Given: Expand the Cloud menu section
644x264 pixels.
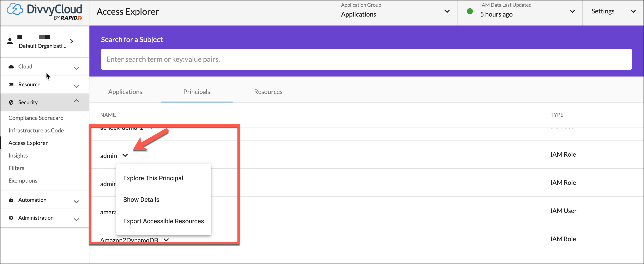Looking at the screenshot, I should [76, 68].
